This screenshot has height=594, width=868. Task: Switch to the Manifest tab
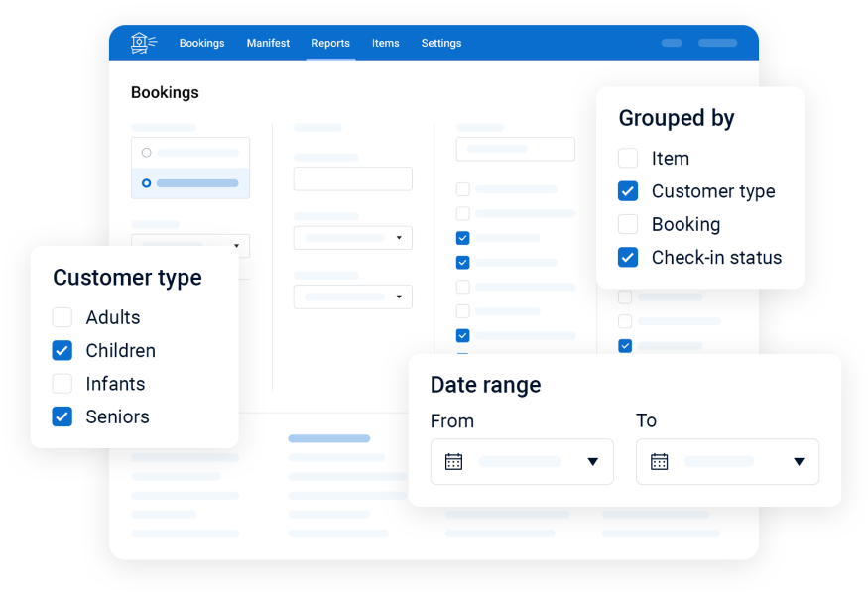point(268,43)
